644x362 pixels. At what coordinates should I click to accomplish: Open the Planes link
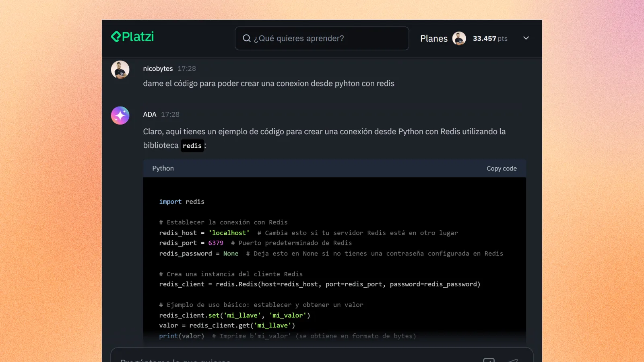[433, 39]
